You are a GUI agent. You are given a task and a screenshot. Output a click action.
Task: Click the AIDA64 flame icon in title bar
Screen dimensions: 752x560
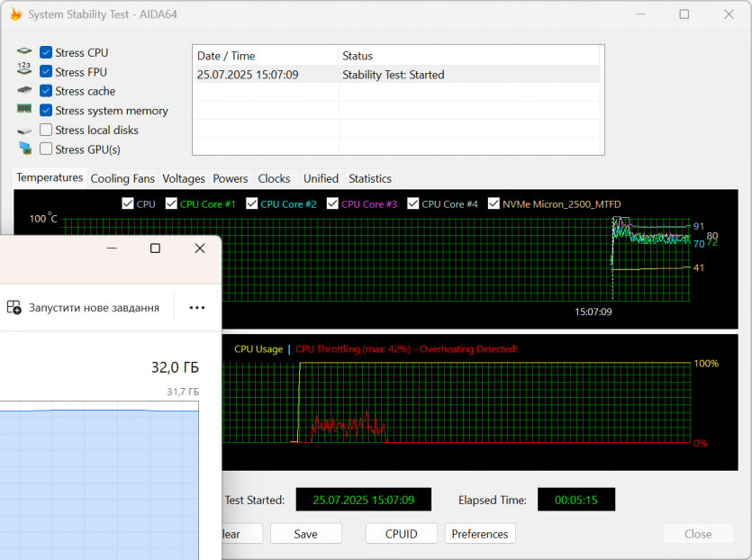(x=15, y=14)
